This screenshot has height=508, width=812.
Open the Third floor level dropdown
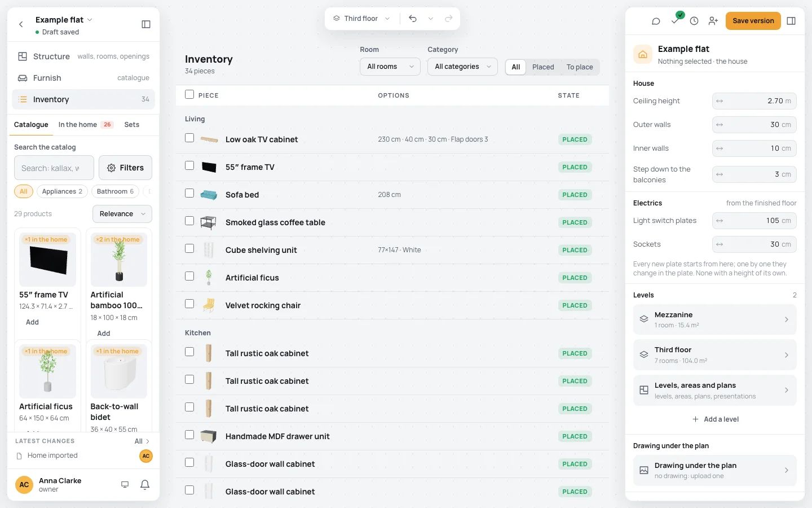click(x=361, y=19)
